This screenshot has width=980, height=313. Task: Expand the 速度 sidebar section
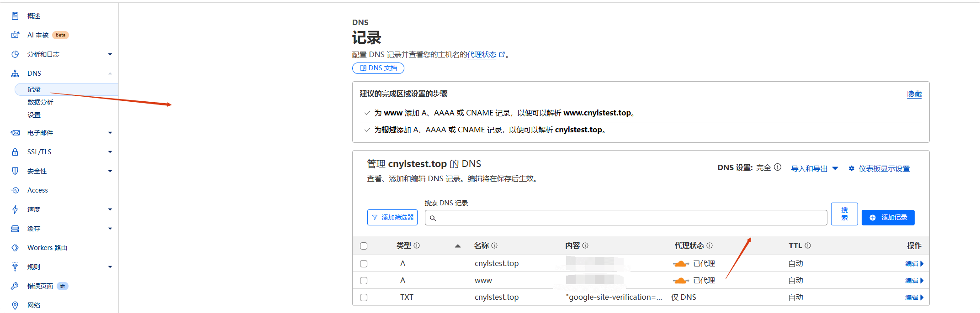tap(110, 209)
